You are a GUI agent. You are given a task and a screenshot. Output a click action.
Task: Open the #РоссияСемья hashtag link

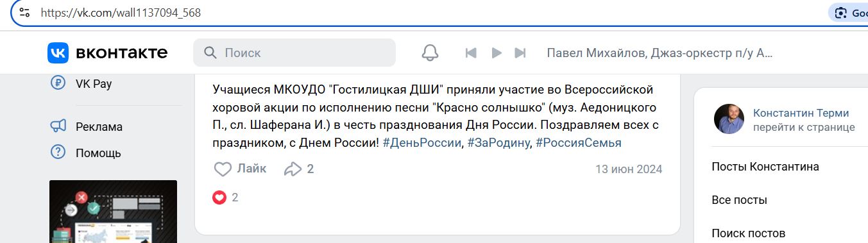click(x=579, y=142)
